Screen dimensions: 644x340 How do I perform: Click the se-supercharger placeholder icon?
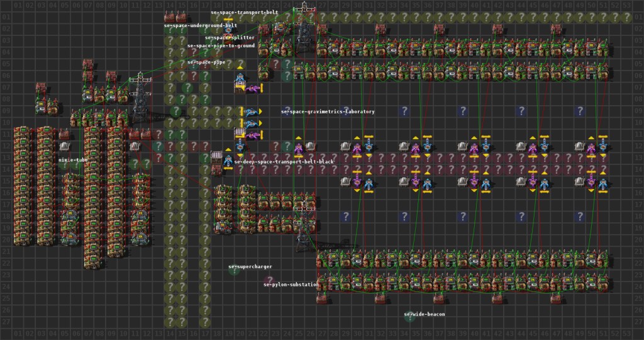pyautogui.click(x=233, y=271)
